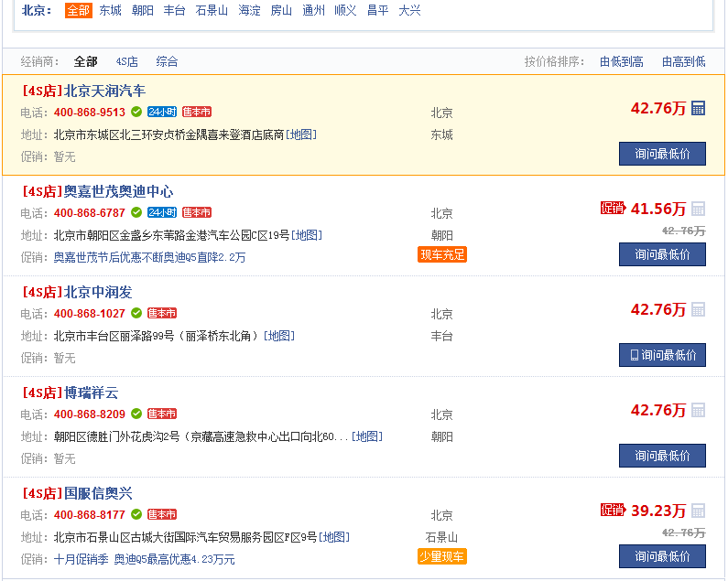Filter by 朝阳 district
Image resolution: width=728 pixels, height=581 pixels.
143,10
